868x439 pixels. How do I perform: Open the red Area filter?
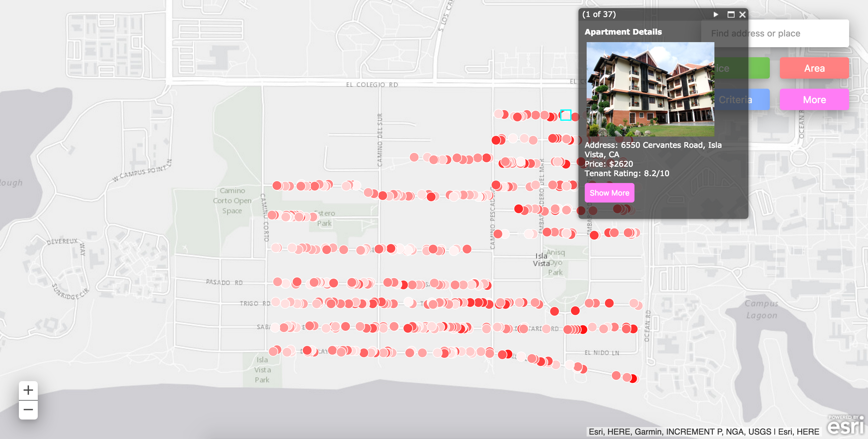click(x=814, y=68)
